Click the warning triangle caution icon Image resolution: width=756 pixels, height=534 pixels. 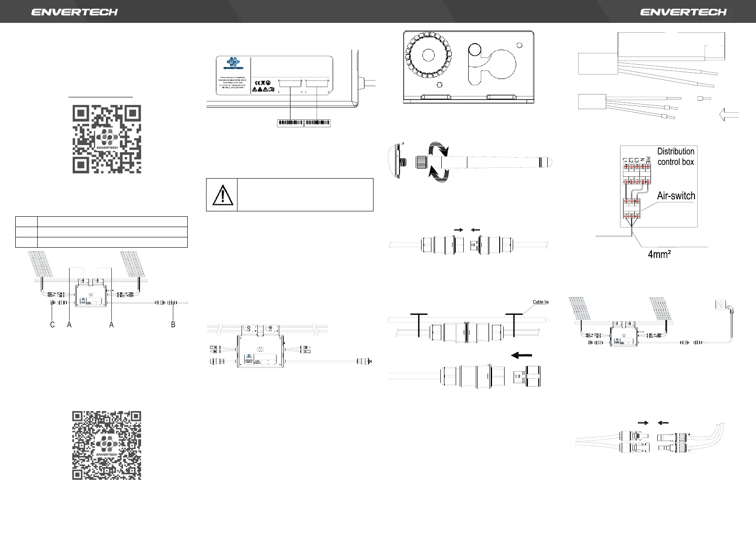tap(222, 195)
